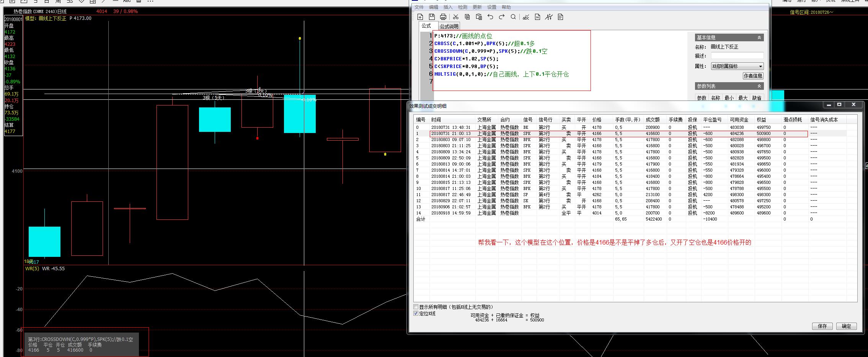
Task: Collapse the 基本信息 panel section
Action: tap(759, 37)
